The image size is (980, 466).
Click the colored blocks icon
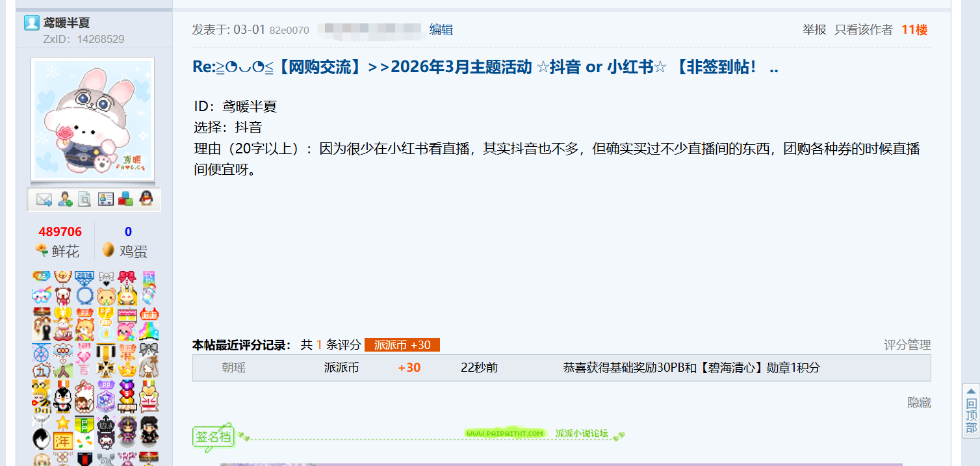[x=125, y=200]
